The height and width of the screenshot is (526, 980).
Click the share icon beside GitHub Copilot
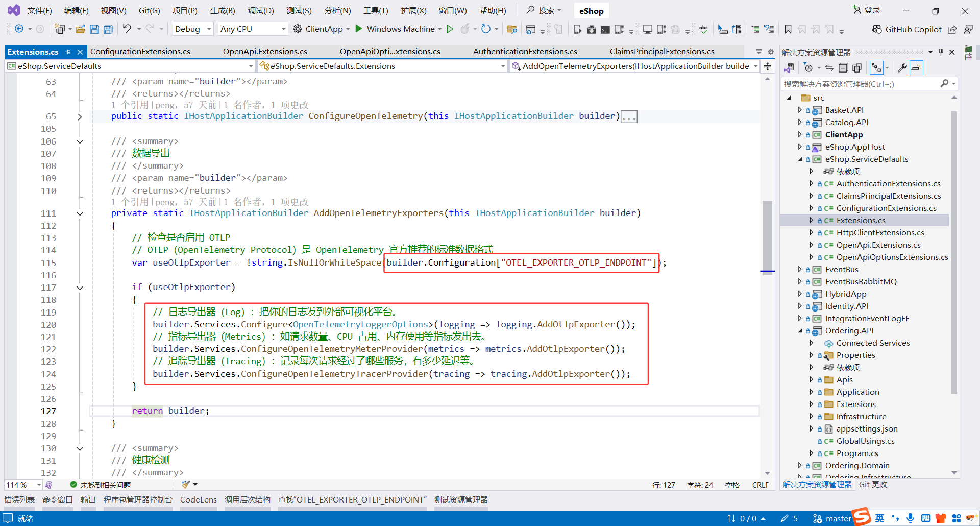pyautogui.click(x=952, y=29)
